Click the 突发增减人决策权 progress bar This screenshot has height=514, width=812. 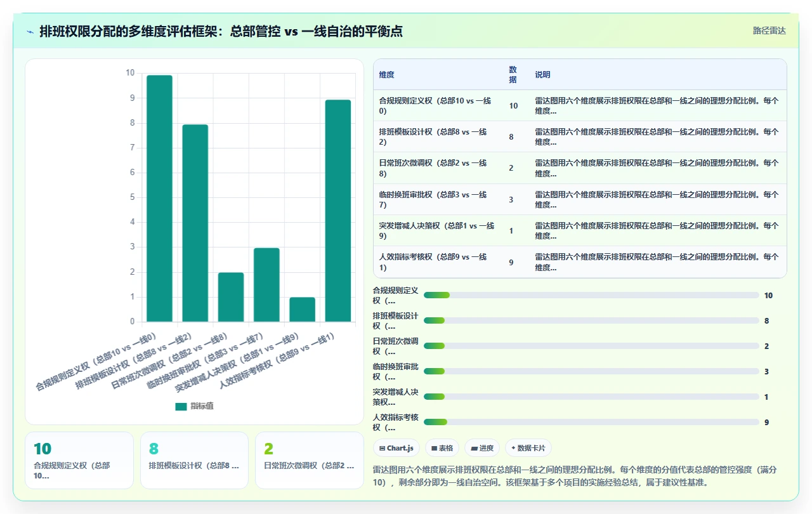click(x=591, y=397)
